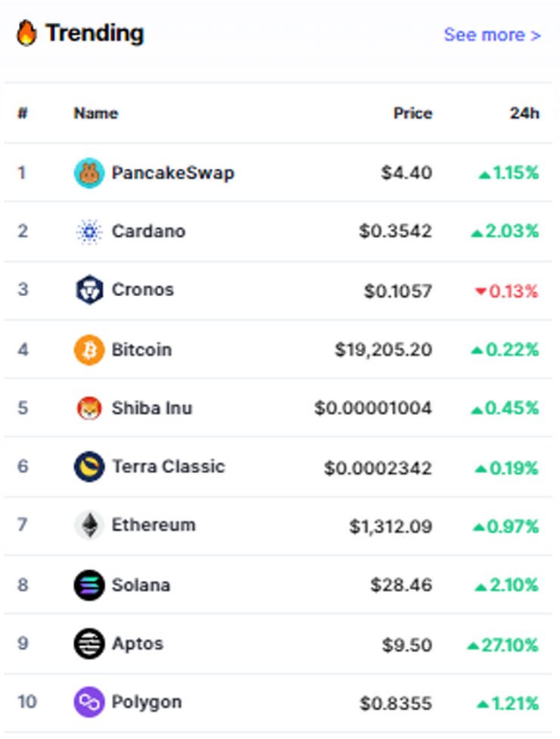Click the Terra Classic moon logo icon

click(89, 466)
